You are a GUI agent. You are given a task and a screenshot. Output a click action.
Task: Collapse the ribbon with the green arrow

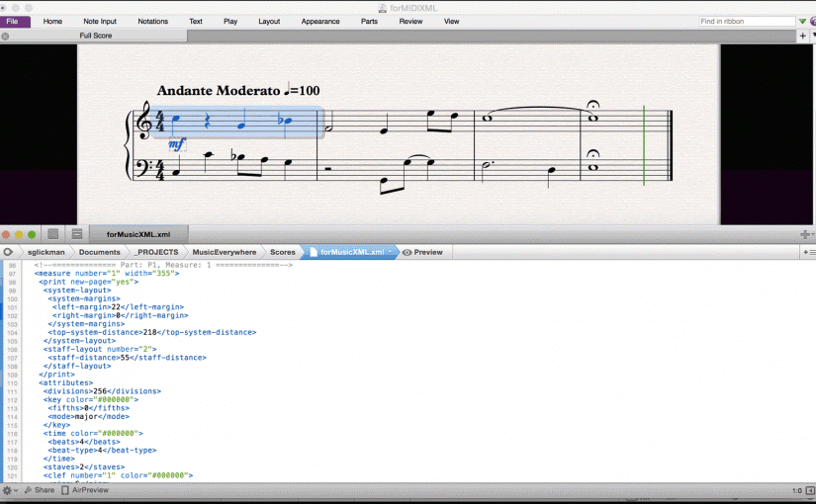[802, 22]
